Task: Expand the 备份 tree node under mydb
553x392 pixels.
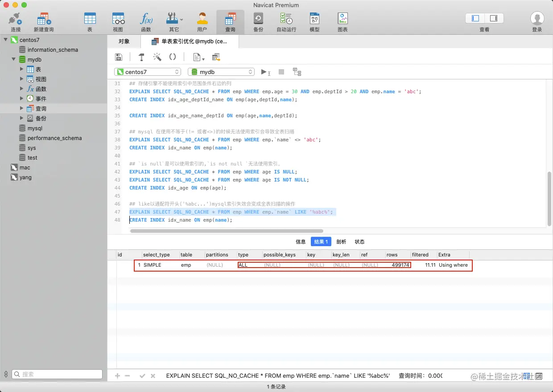Action: point(22,118)
